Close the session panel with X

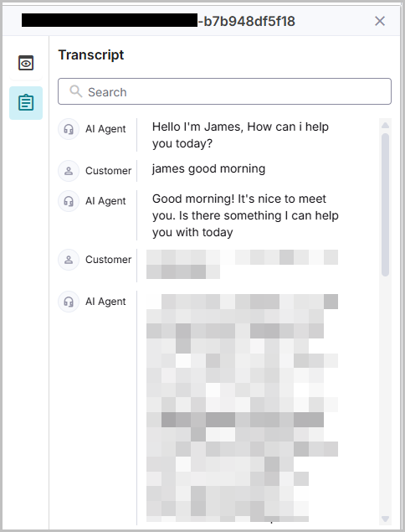380,21
